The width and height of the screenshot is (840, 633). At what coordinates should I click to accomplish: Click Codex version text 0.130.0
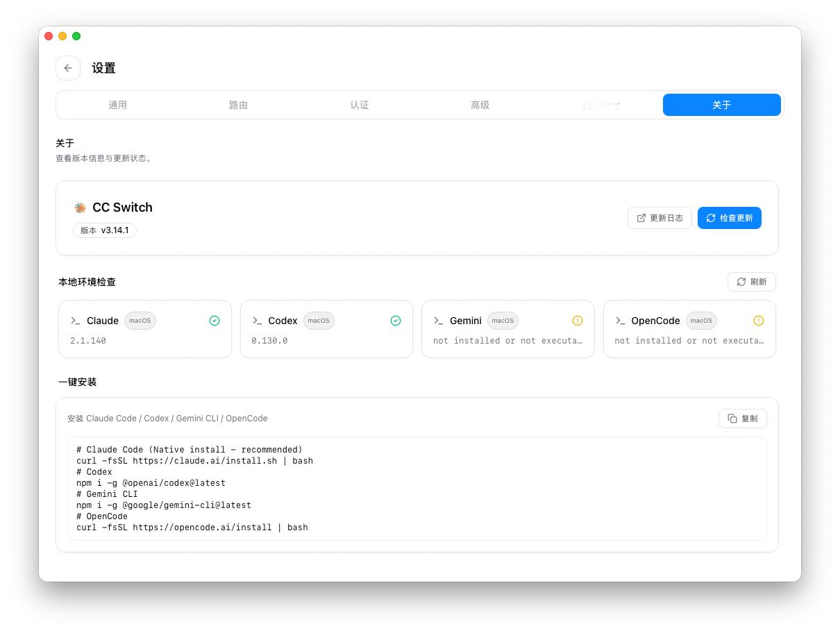click(x=269, y=341)
